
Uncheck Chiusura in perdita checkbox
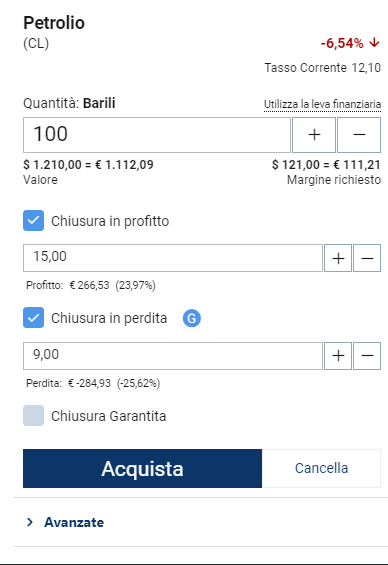[34, 317]
